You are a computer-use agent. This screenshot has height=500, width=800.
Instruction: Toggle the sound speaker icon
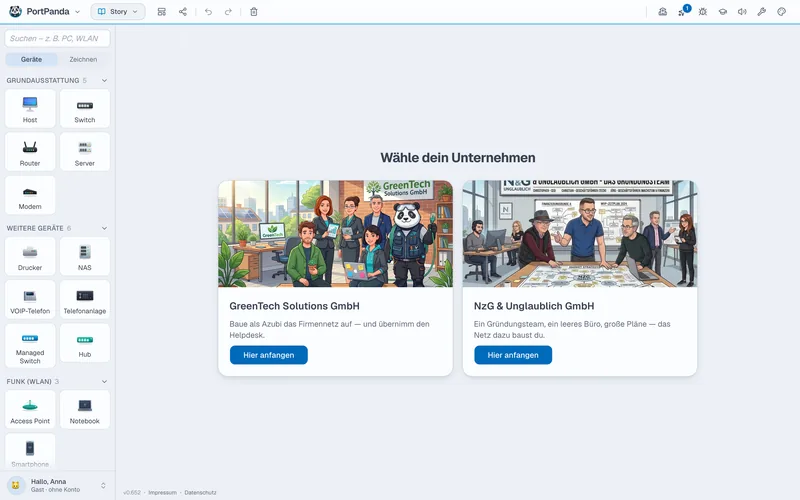click(742, 12)
